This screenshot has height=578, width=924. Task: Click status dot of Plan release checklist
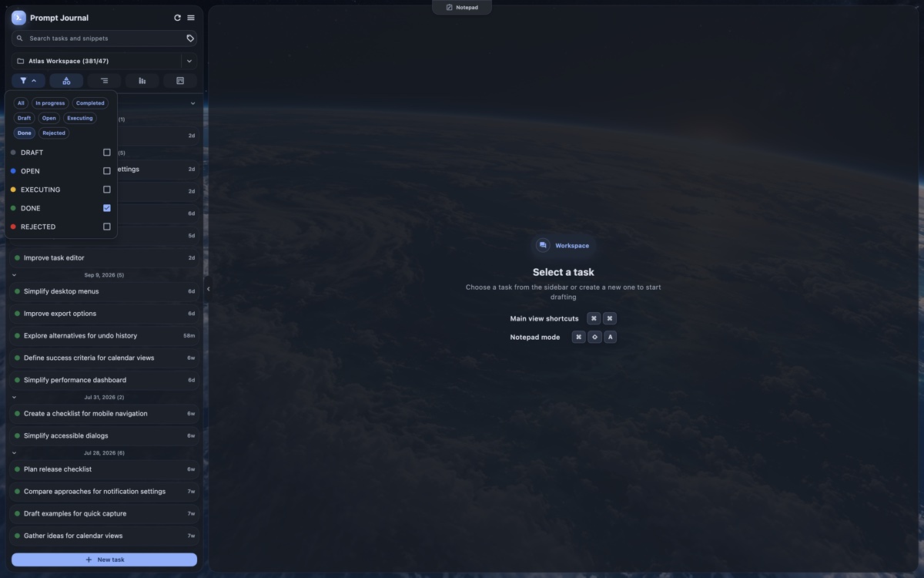tap(17, 469)
